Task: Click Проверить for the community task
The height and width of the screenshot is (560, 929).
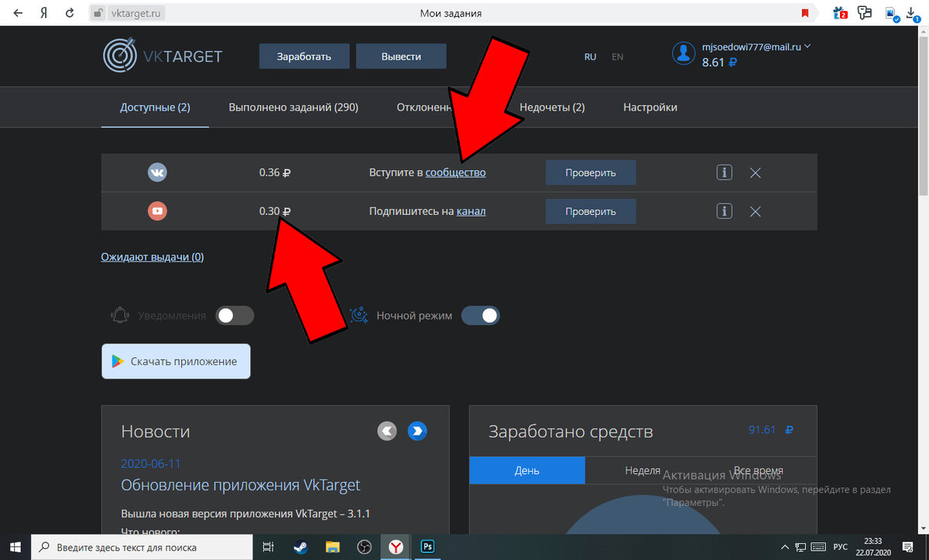Action: pyautogui.click(x=591, y=172)
